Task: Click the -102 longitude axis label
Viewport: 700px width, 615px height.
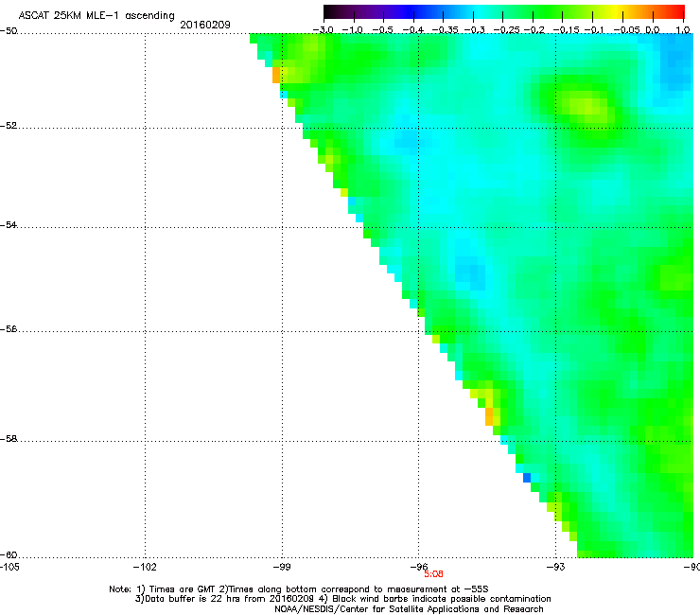Action: pos(145,567)
